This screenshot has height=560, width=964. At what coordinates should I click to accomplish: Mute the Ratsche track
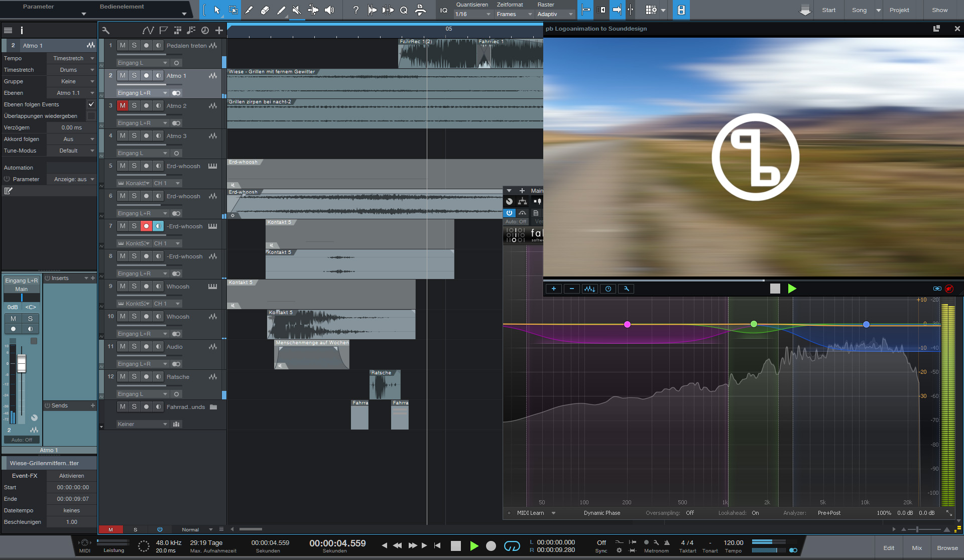coord(123,376)
